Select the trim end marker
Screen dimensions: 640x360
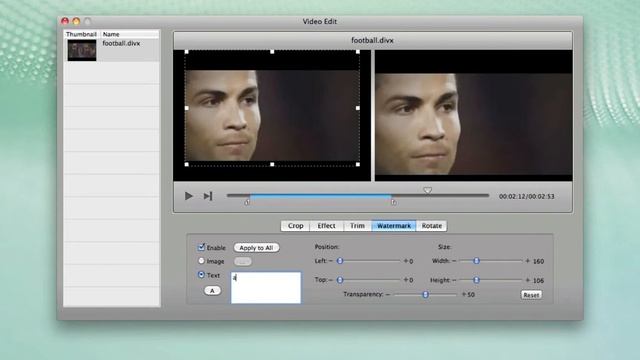(393, 202)
